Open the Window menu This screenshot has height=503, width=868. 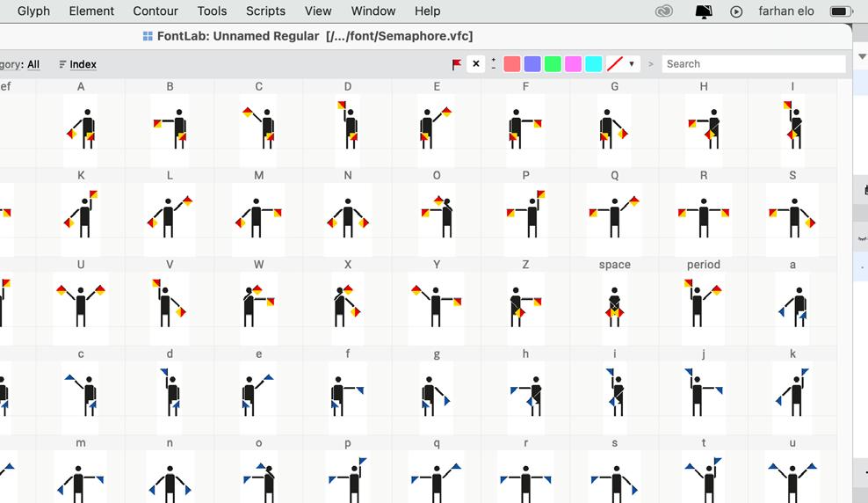point(373,11)
